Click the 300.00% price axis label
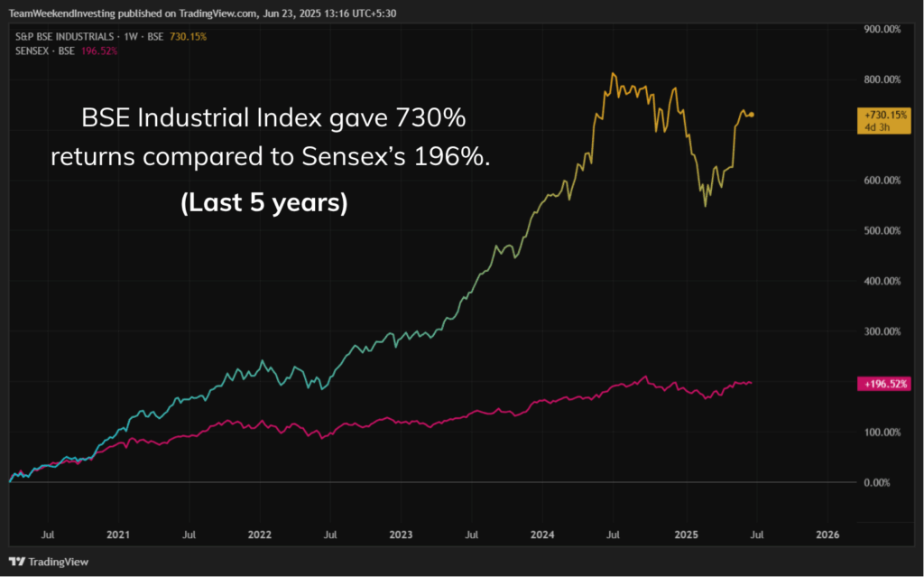Image resolution: width=924 pixels, height=577 pixels. pos(882,331)
